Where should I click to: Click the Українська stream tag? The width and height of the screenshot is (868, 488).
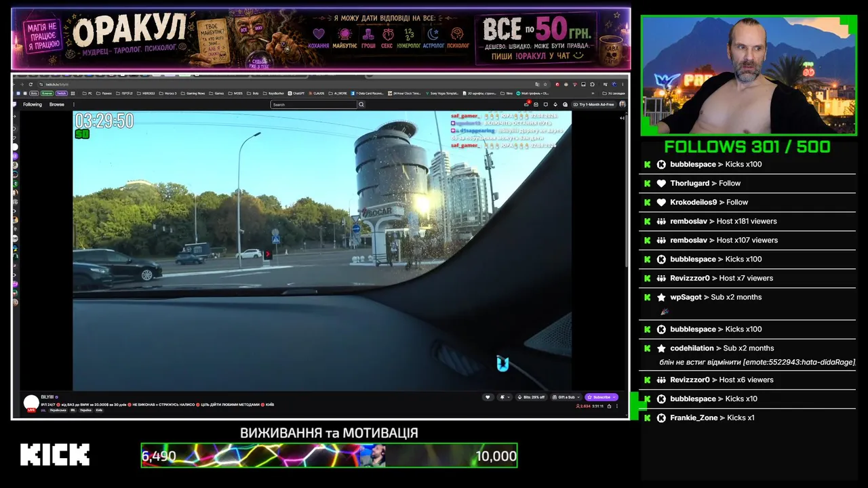point(58,410)
